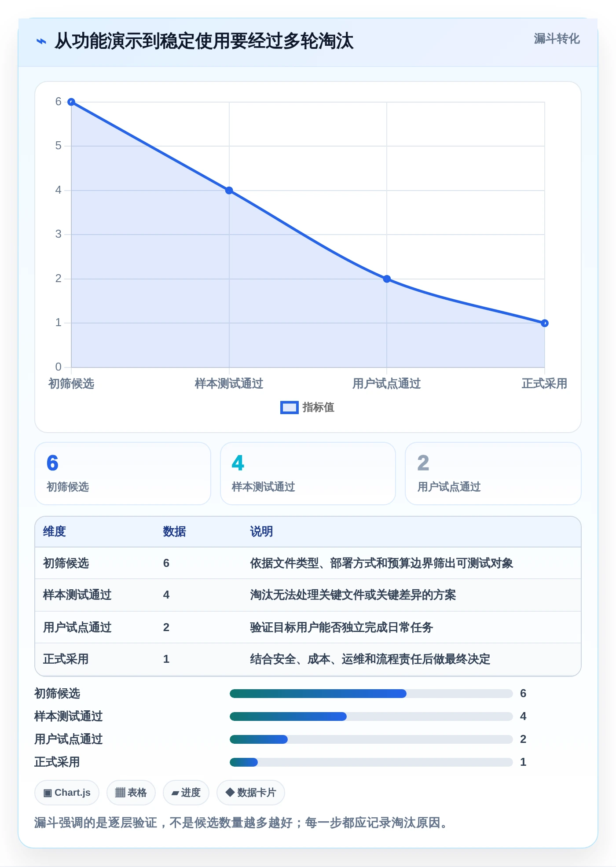The width and height of the screenshot is (616, 867).
Task: Click the progress bar for 初筛候选
Action: [371, 694]
